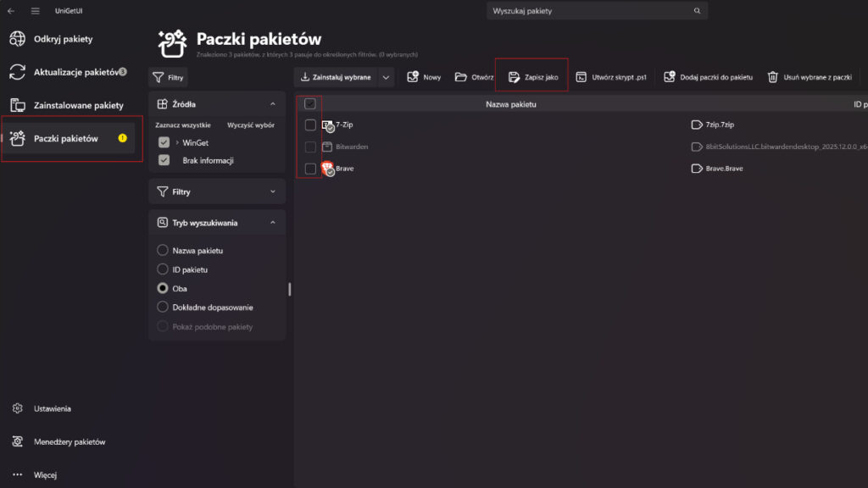
Task: Open Zainstalowane pakiety via its icon
Action: [x=16, y=104]
